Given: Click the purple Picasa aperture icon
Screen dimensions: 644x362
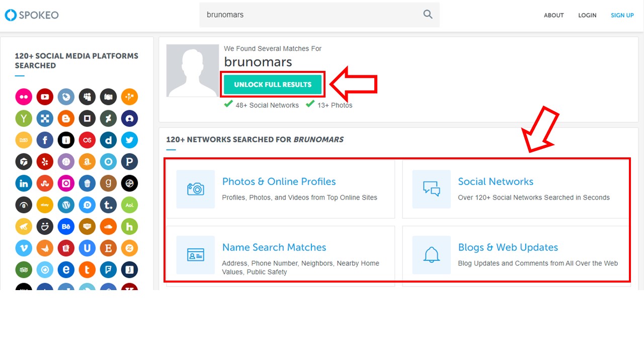Looking at the screenshot, I should click(x=66, y=162).
